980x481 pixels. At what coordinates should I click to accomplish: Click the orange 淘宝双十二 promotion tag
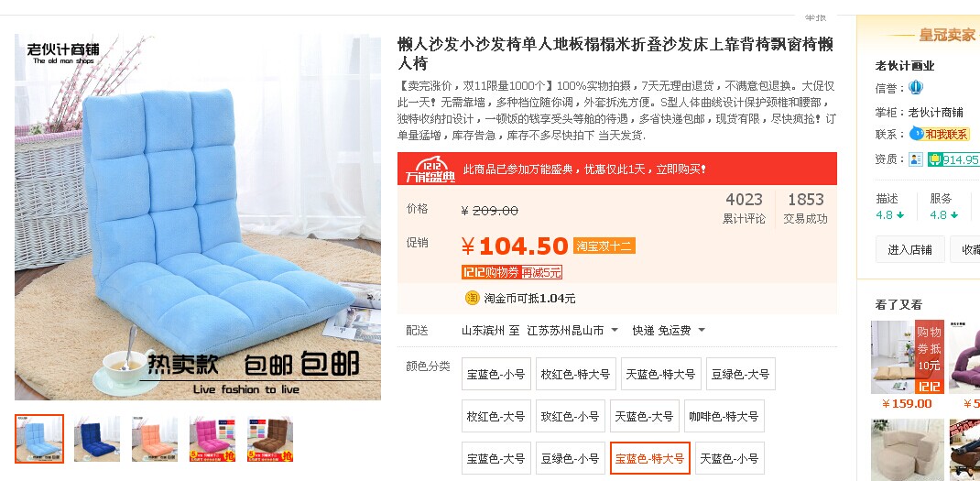[x=604, y=246]
